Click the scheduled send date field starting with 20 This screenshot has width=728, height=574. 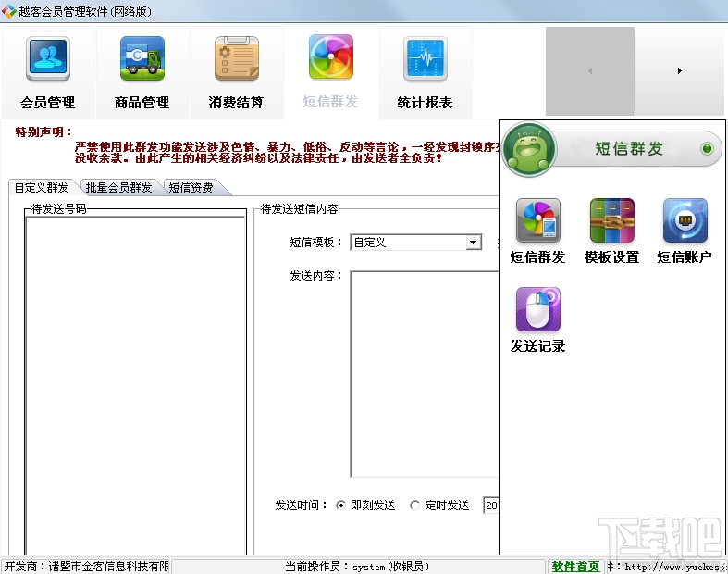(491, 505)
